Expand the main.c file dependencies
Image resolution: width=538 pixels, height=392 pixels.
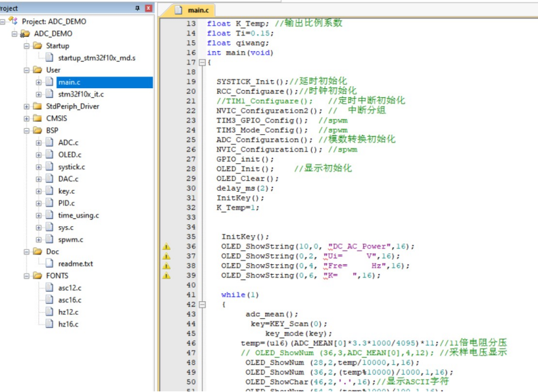click(x=38, y=82)
